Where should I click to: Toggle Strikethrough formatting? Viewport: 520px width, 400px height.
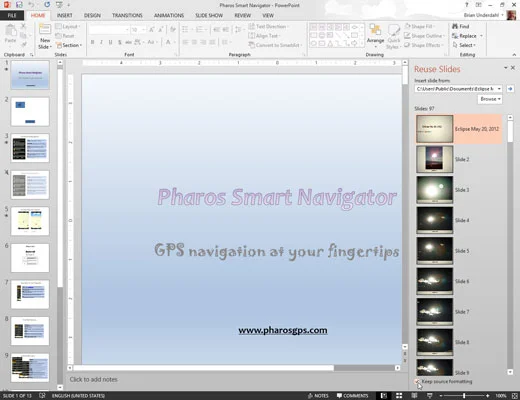pyautogui.click(x=128, y=42)
